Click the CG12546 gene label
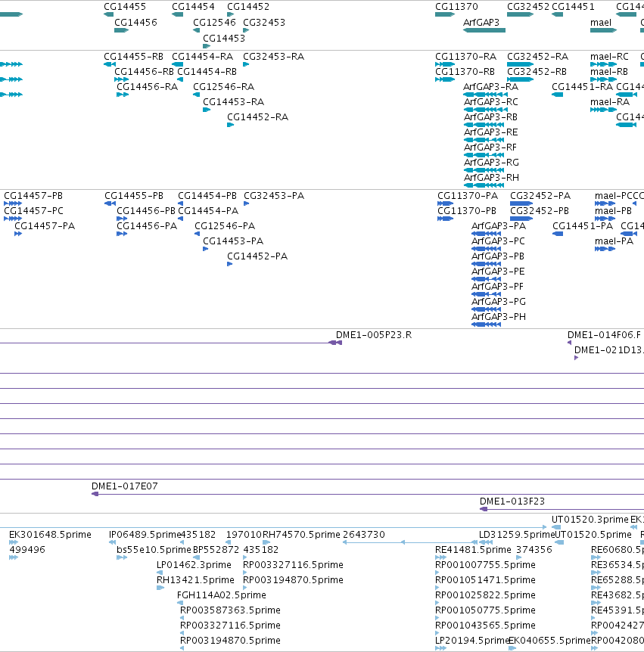This screenshot has width=644, height=652. (x=214, y=23)
